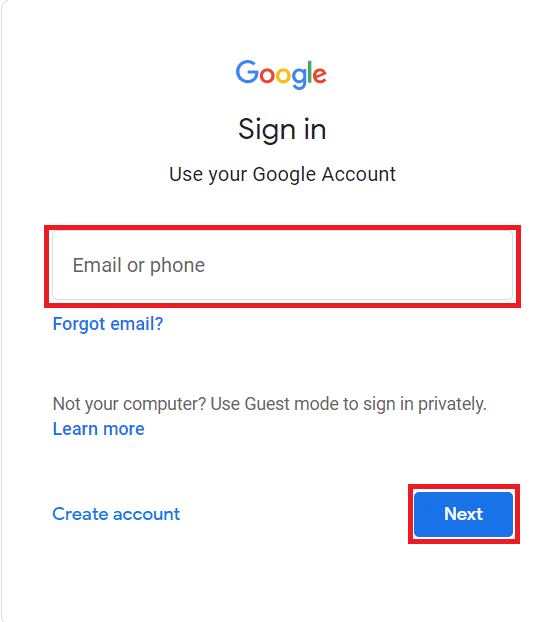
Task: Click the Not your computer? text
Action: pos(129,404)
